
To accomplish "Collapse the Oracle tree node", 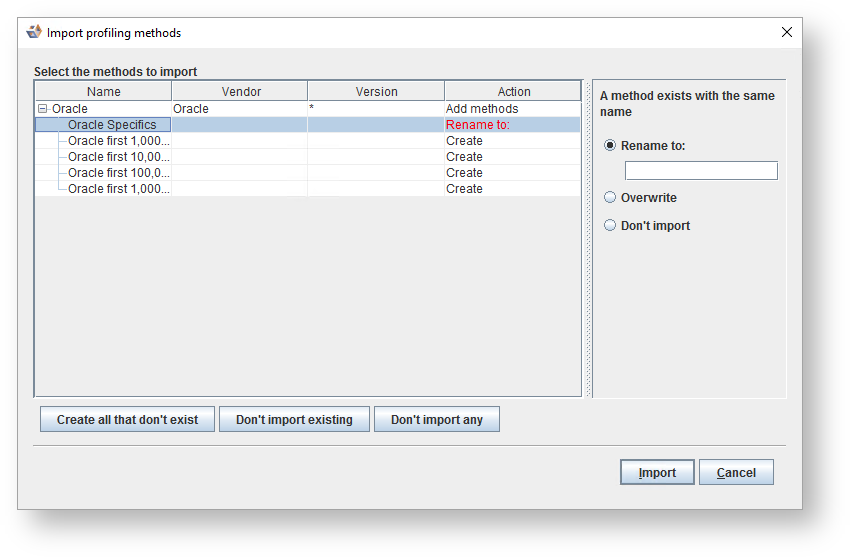I will [42, 109].
